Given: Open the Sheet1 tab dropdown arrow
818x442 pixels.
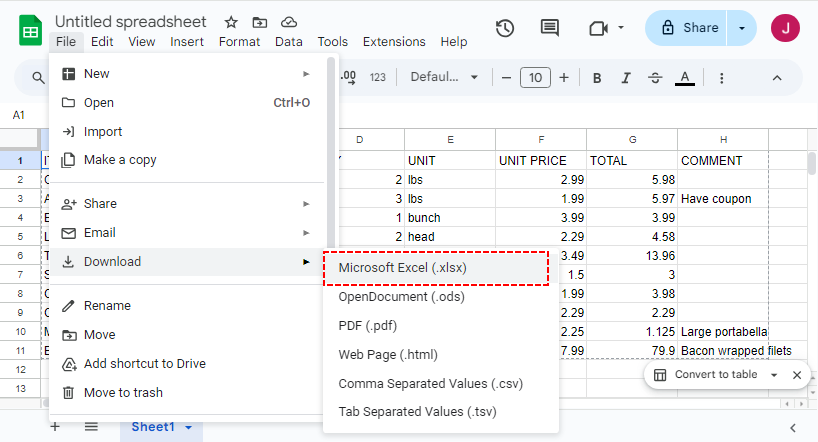Looking at the screenshot, I should (189, 427).
